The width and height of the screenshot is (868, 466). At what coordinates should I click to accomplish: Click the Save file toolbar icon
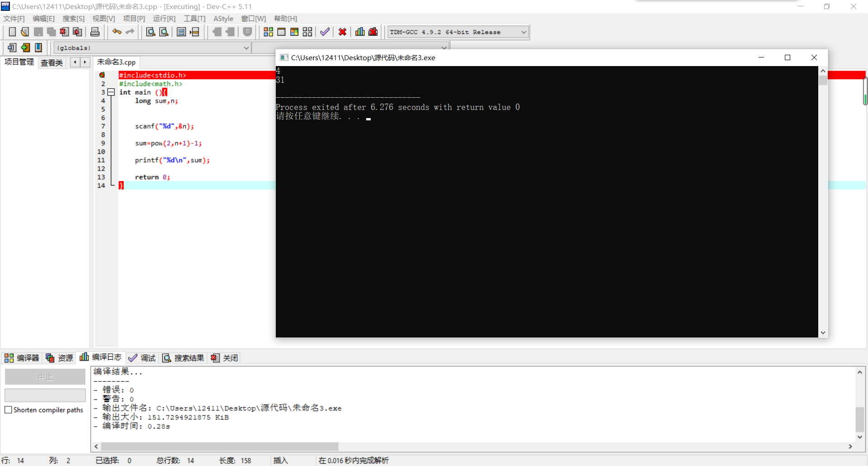click(38, 32)
